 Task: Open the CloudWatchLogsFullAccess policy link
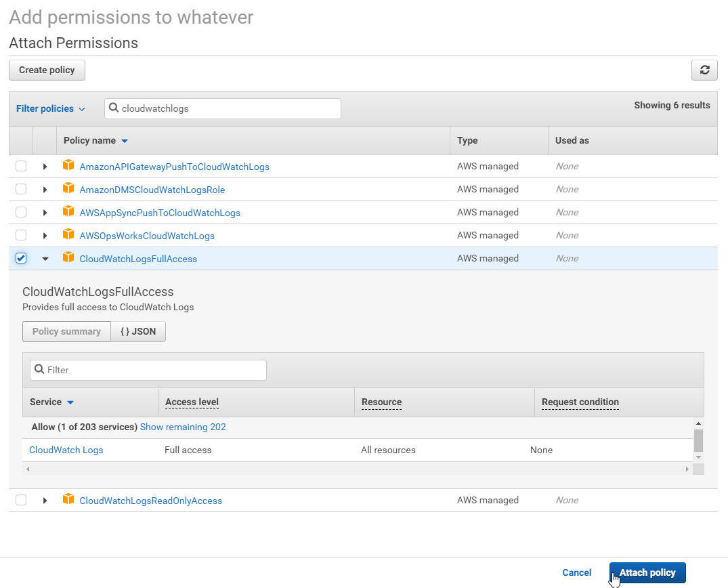pyautogui.click(x=138, y=259)
